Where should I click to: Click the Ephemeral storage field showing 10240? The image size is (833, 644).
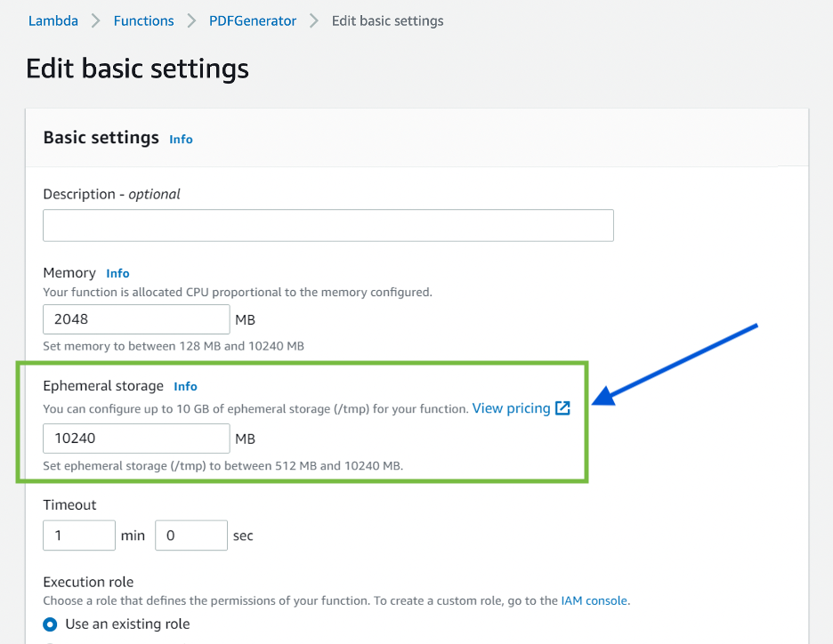click(x=136, y=439)
